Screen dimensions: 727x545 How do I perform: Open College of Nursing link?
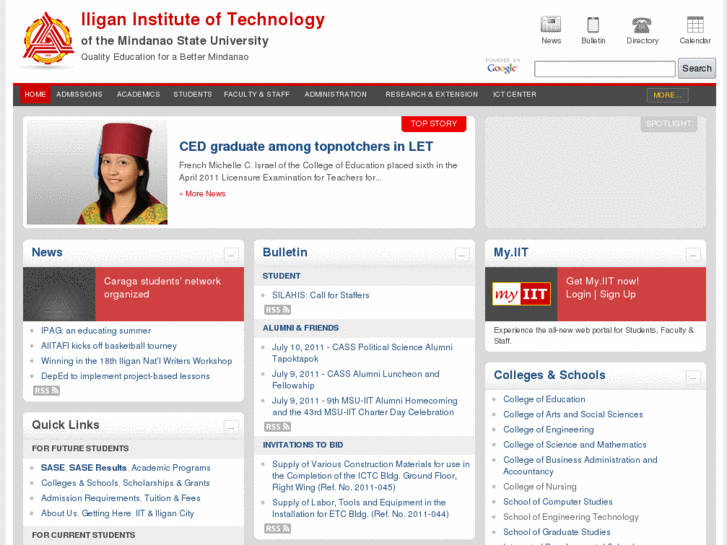click(540, 487)
